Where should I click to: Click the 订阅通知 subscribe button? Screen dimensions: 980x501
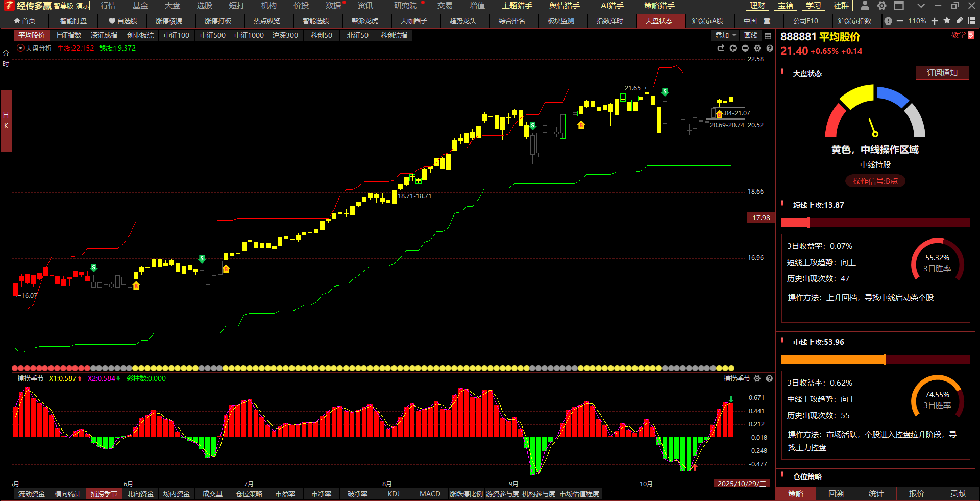click(942, 73)
